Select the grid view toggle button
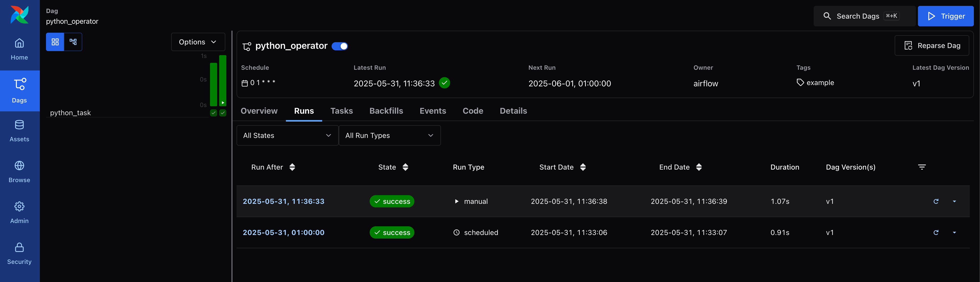The image size is (980, 282). click(x=55, y=42)
